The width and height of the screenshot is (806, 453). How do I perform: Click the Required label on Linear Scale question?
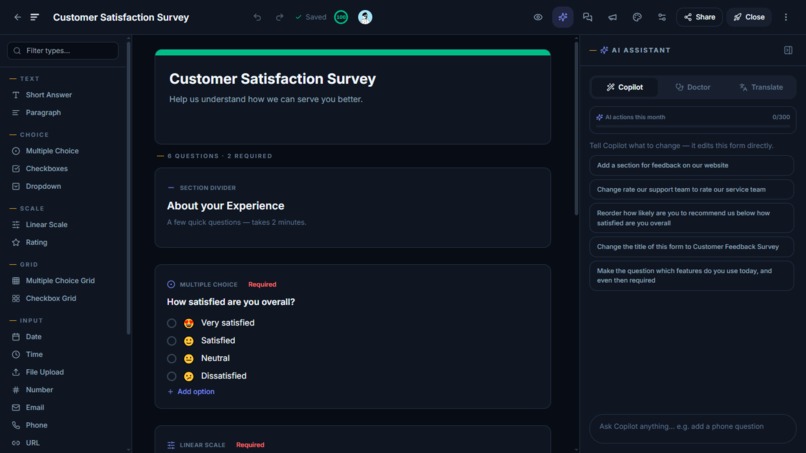tap(250, 445)
